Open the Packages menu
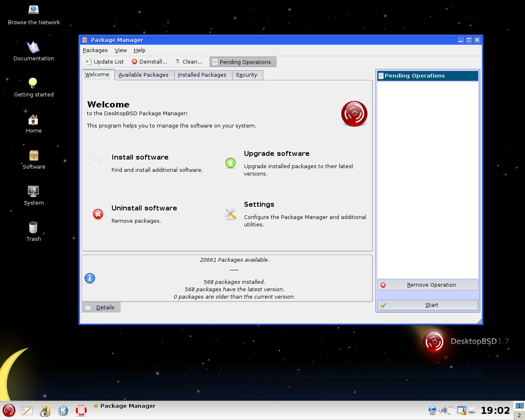The width and height of the screenshot is (525, 420). pos(95,50)
